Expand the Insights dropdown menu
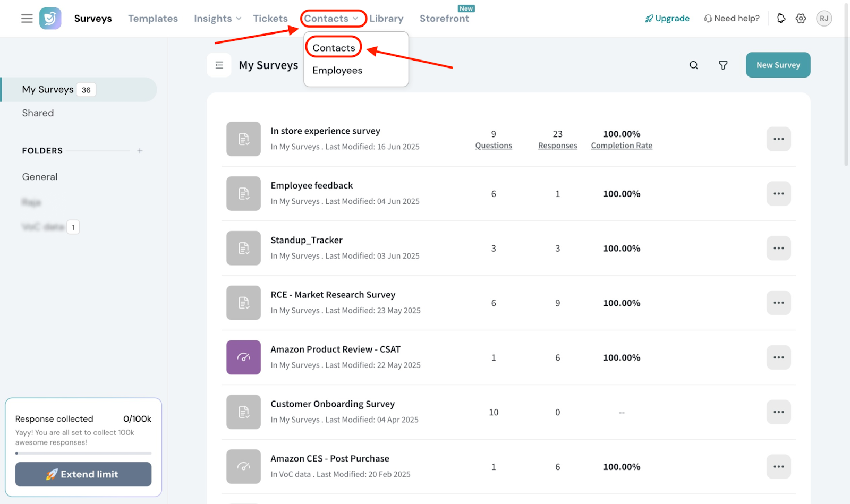The width and height of the screenshot is (850, 504). coord(217,19)
